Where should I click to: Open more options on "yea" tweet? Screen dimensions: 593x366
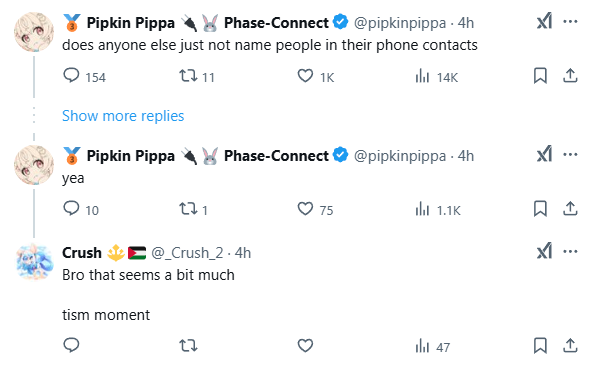pos(570,155)
